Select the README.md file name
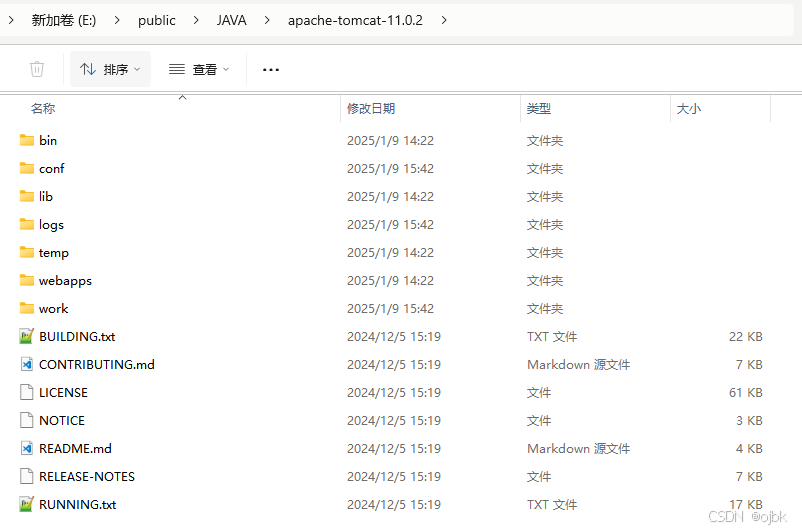Image resolution: width=802 pixels, height=532 pixels. pos(75,449)
